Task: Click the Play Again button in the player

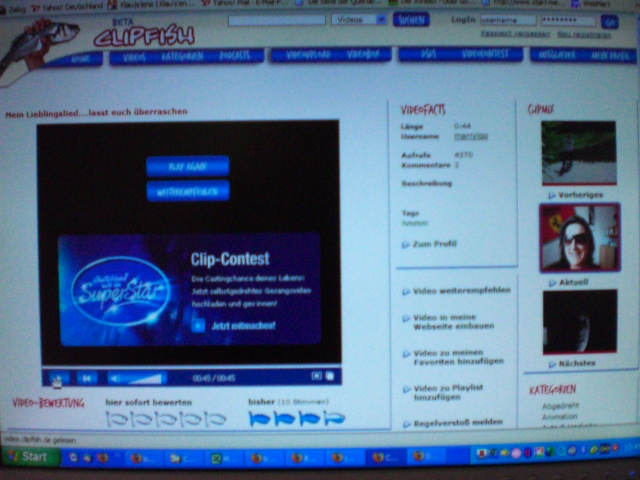Action: tap(187, 167)
